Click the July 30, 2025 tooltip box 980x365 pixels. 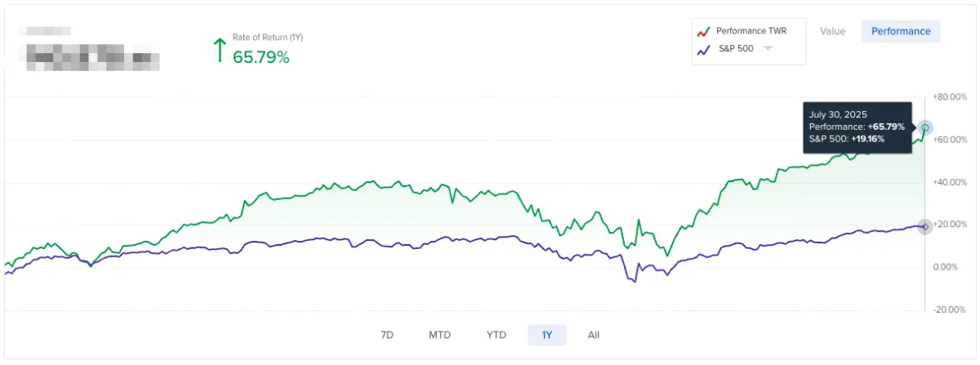[857, 127]
